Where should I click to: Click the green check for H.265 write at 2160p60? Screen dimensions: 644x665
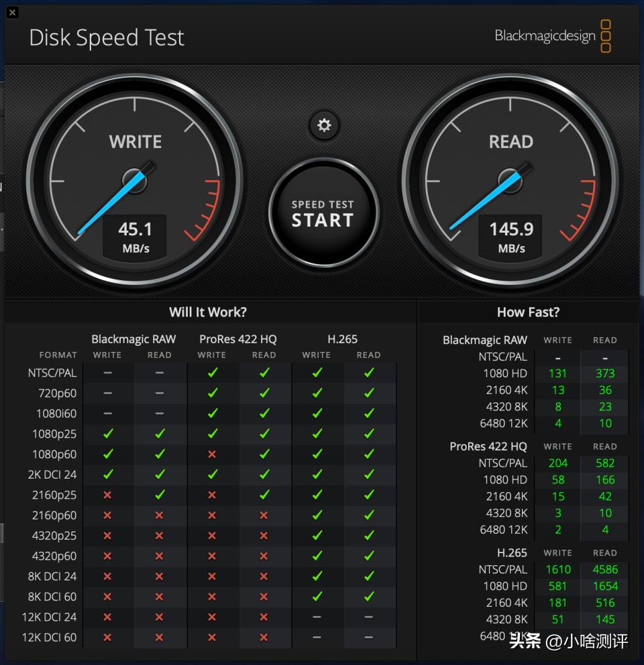click(317, 515)
